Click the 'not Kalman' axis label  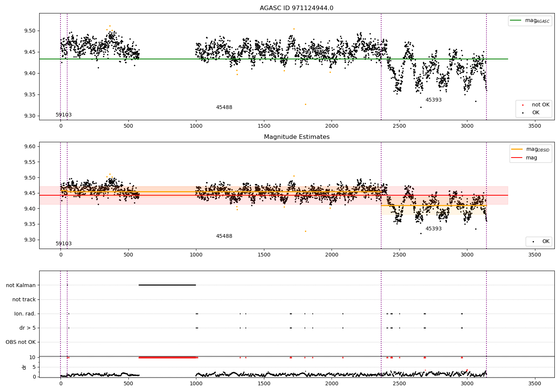[x=21, y=285]
